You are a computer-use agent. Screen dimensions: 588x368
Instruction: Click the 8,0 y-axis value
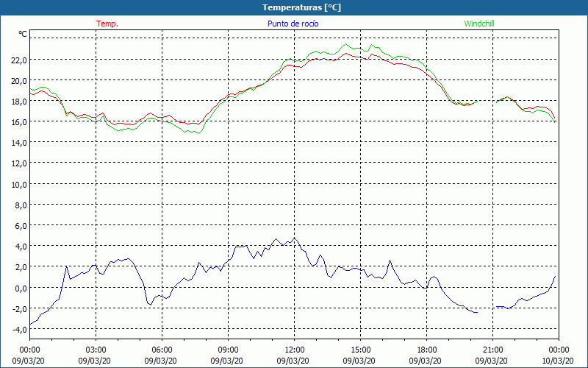[21, 205]
